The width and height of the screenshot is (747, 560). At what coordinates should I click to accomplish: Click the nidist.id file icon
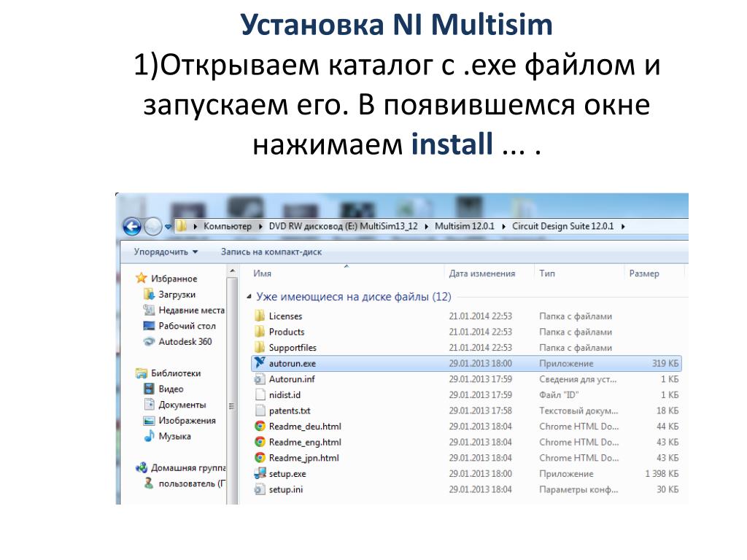click(260, 394)
